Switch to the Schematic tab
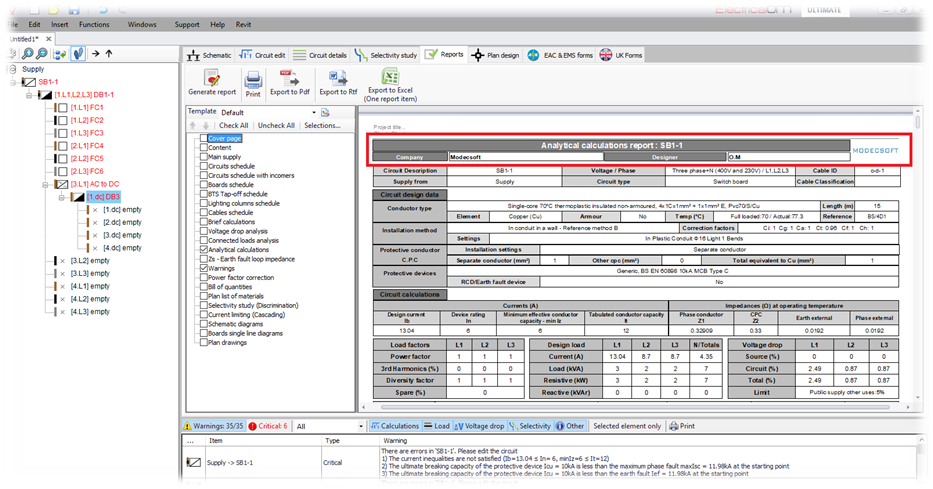Screen dimensions: 933x489 click(x=209, y=55)
